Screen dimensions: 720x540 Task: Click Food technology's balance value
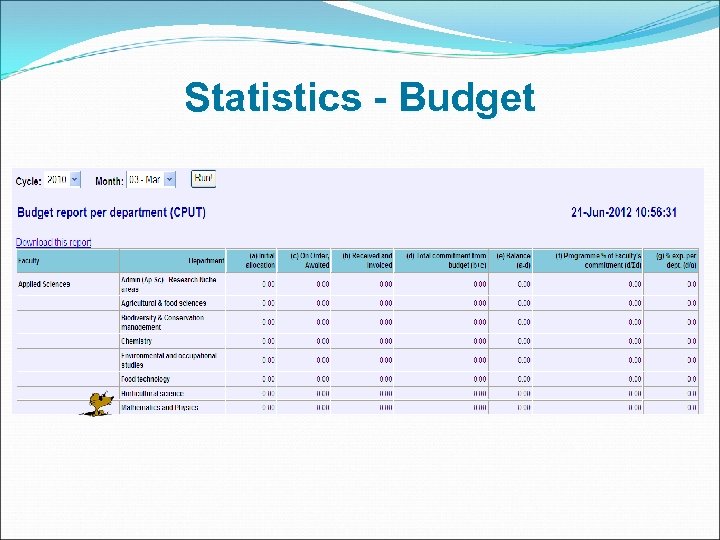coord(524,379)
